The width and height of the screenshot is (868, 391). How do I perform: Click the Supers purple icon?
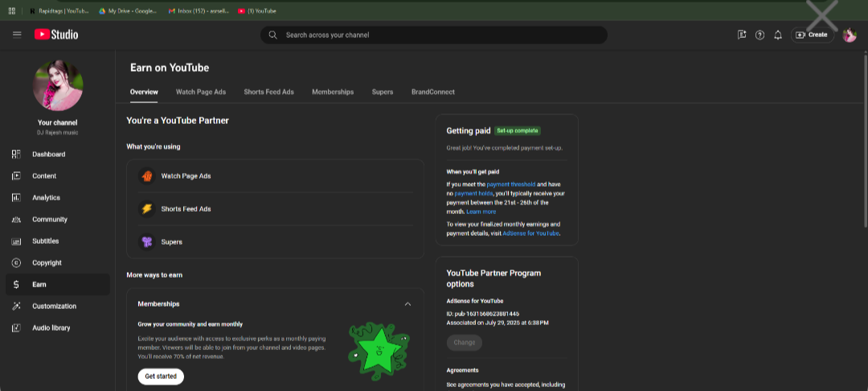147,242
